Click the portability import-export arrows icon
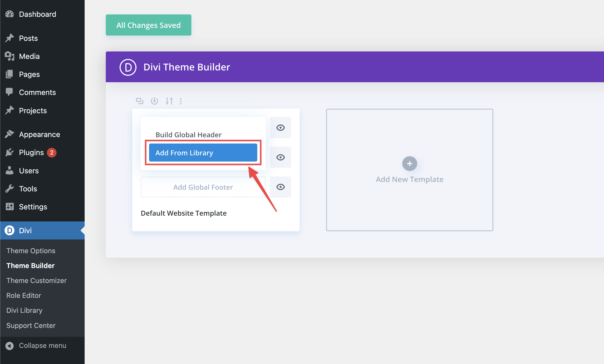Screen dimensions: 604x364 (169, 101)
